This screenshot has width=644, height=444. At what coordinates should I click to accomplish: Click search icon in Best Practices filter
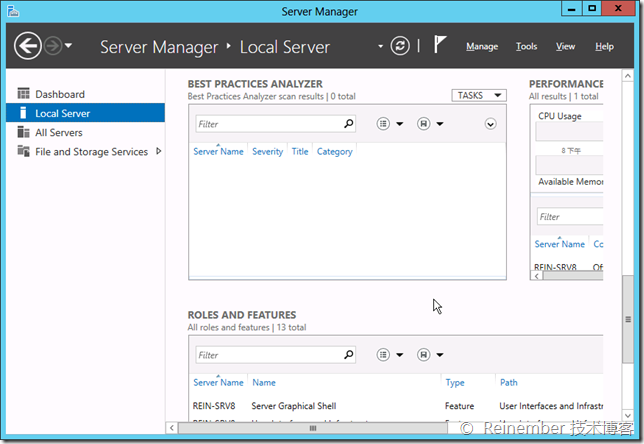pos(348,124)
